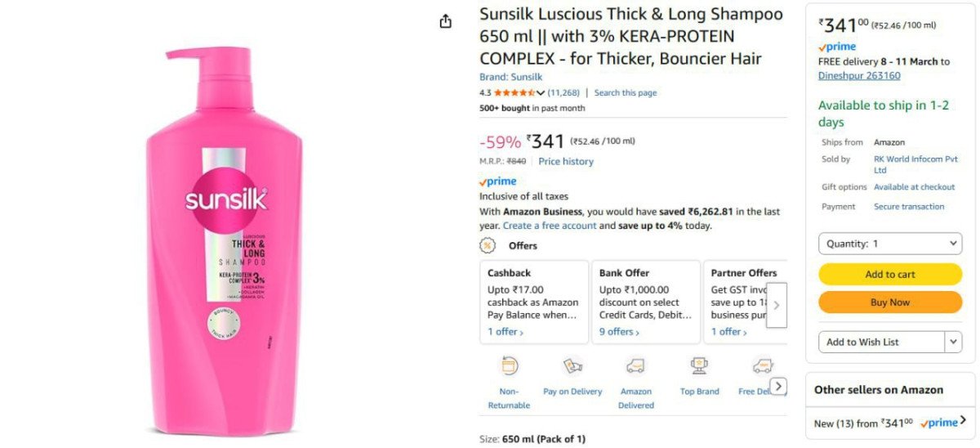Click the Pay on Delivery icon
980x448 pixels.
click(x=572, y=366)
